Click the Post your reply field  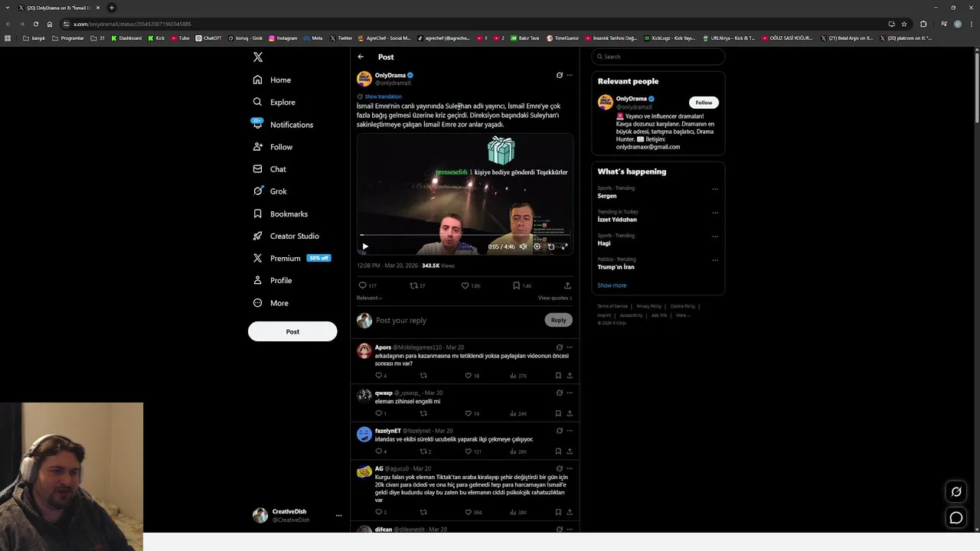pyautogui.click(x=458, y=320)
